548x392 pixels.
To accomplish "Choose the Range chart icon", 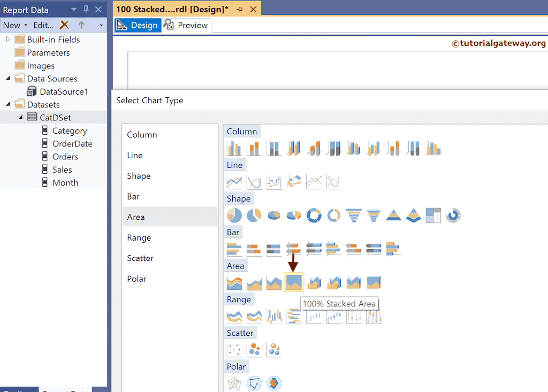I will [x=234, y=316].
